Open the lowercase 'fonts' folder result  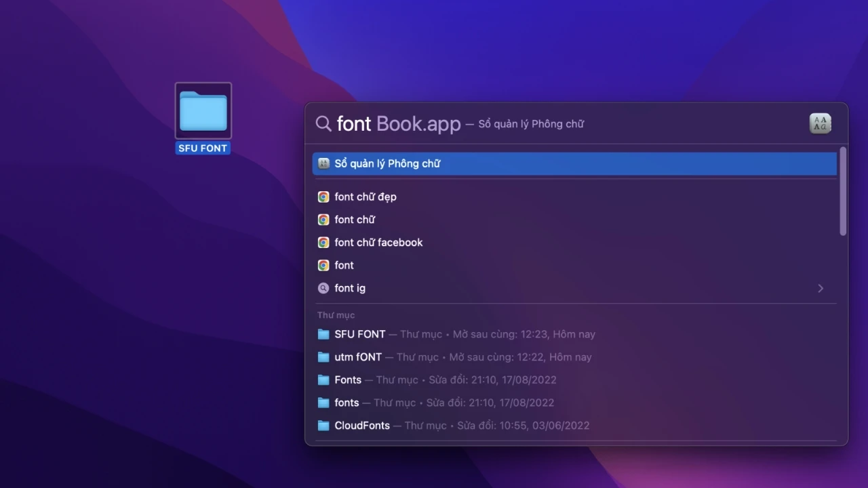click(x=347, y=403)
